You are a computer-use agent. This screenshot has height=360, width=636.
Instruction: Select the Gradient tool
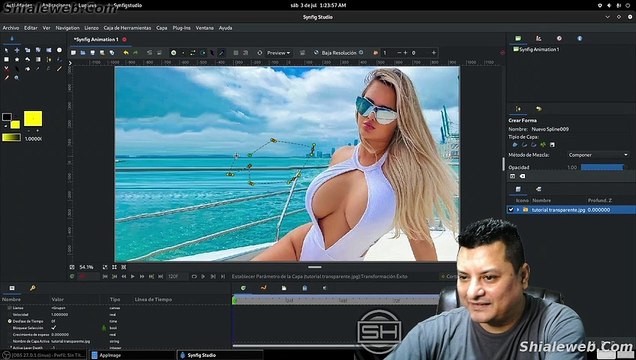point(38,60)
